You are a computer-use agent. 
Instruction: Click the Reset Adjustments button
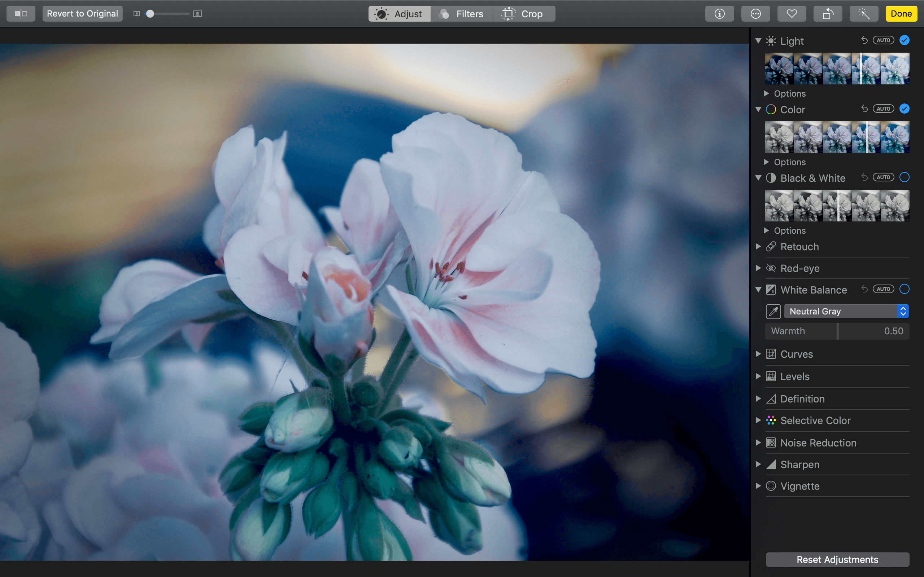point(837,560)
